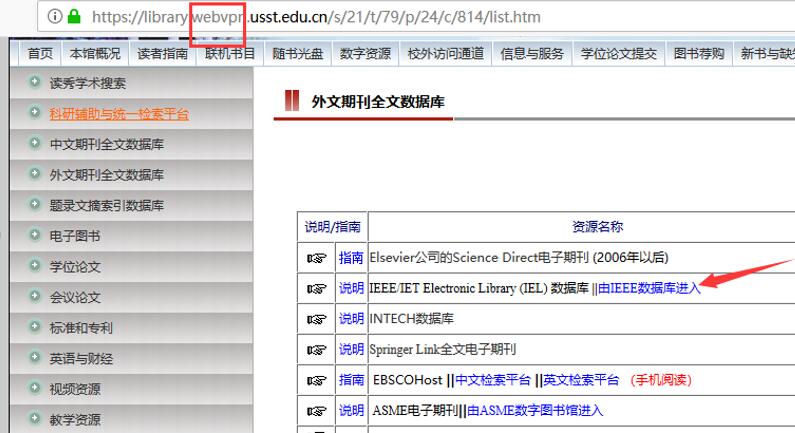
Task: Click the pointing hand icon beside Elsevier row
Action: (316, 257)
